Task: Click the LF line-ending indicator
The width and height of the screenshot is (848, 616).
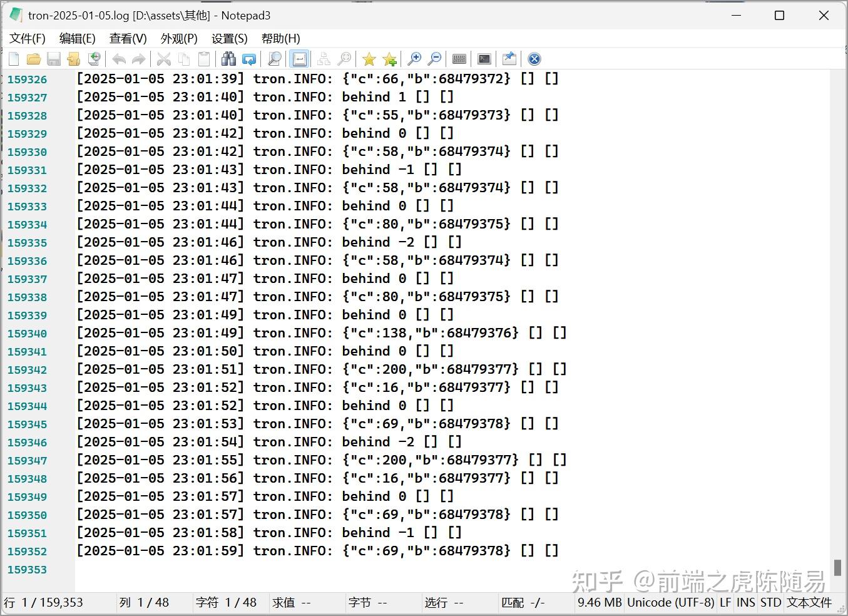Action: pyautogui.click(x=725, y=603)
